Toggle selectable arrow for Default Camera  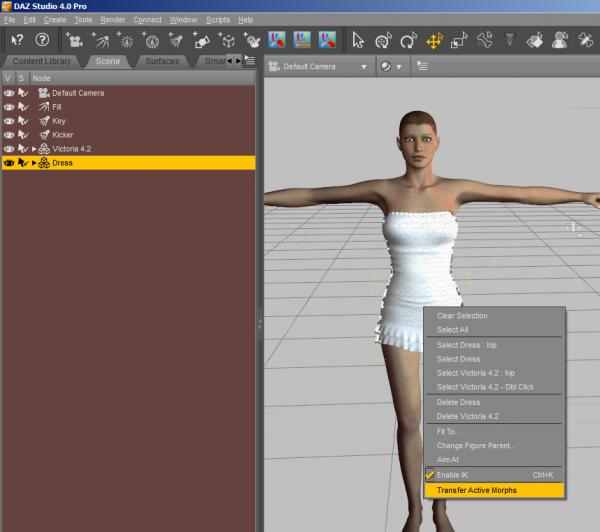[23, 93]
